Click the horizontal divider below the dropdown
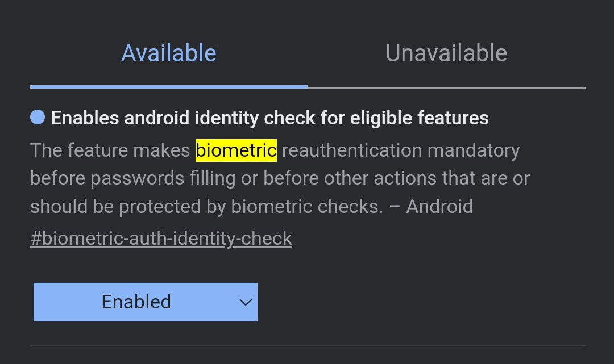The image size is (614, 364). coord(307,345)
